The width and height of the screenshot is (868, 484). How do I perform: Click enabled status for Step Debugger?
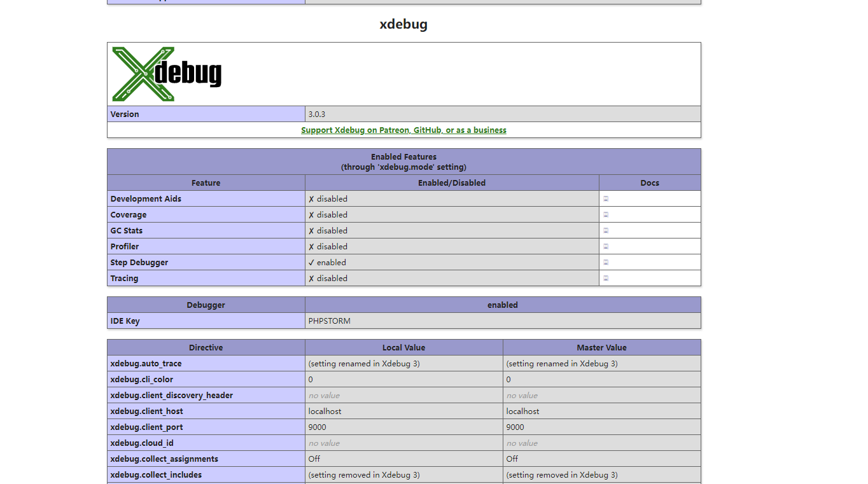(327, 263)
